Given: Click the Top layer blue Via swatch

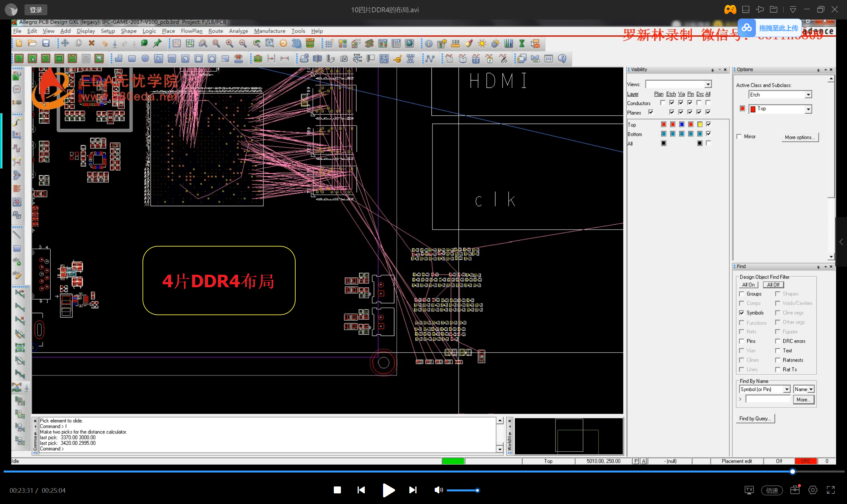Looking at the screenshot, I should [682, 124].
